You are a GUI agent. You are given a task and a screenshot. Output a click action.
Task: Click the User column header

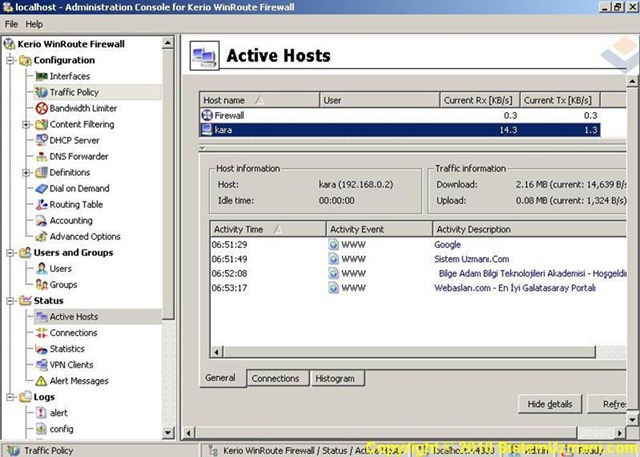380,100
